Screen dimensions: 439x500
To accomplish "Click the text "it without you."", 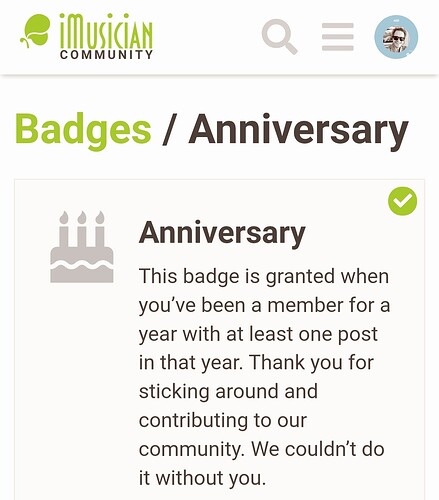I will 202,478.
